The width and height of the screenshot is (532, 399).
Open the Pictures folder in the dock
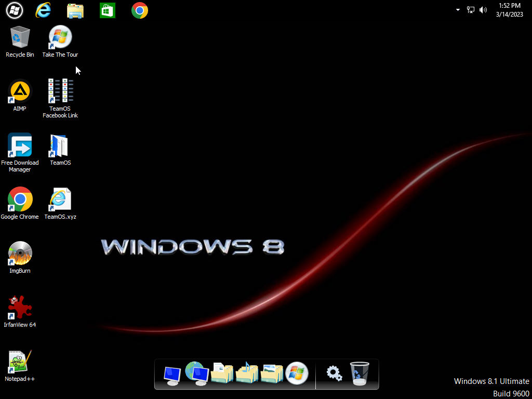(x=272, y=373)
